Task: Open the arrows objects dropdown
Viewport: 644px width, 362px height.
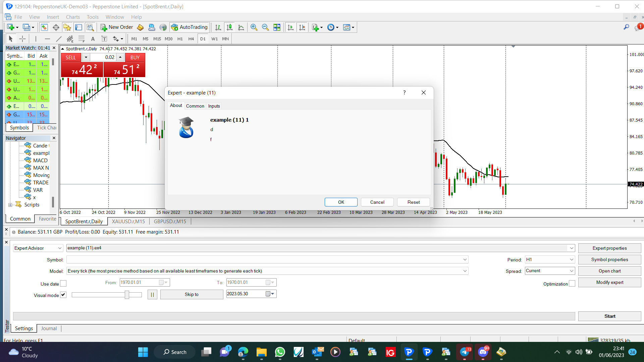Action: [x=118, y=39]
